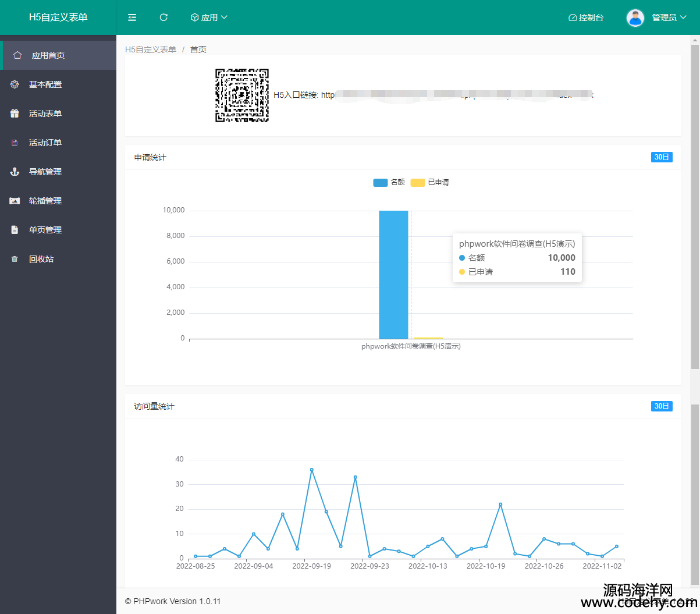
Task: Click the trash icon for 回收站
Action: pos(15,259)
